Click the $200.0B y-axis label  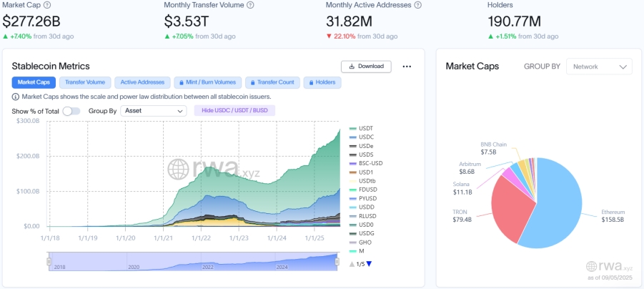[28, 156]
